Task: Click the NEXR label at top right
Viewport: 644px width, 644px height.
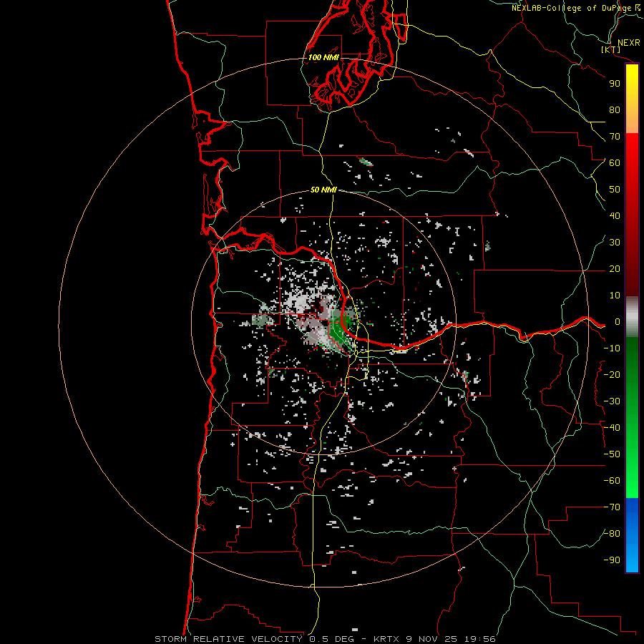Action: (x=629, y=43)
